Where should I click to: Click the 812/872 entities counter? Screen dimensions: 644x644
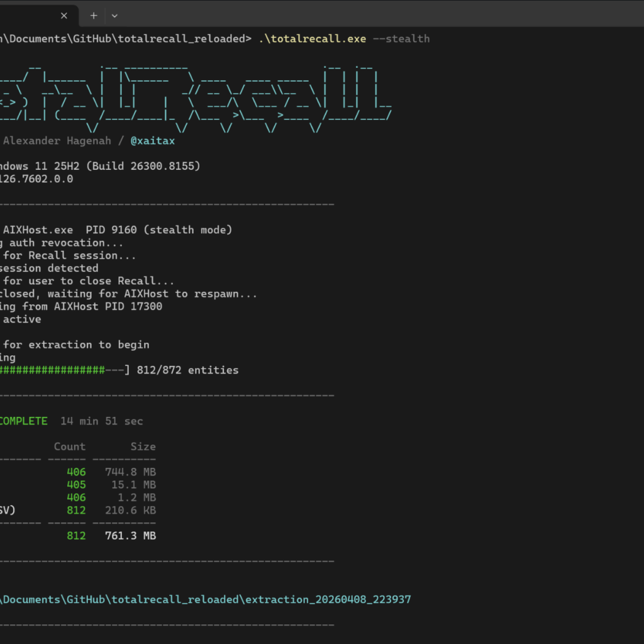point(187,370)
